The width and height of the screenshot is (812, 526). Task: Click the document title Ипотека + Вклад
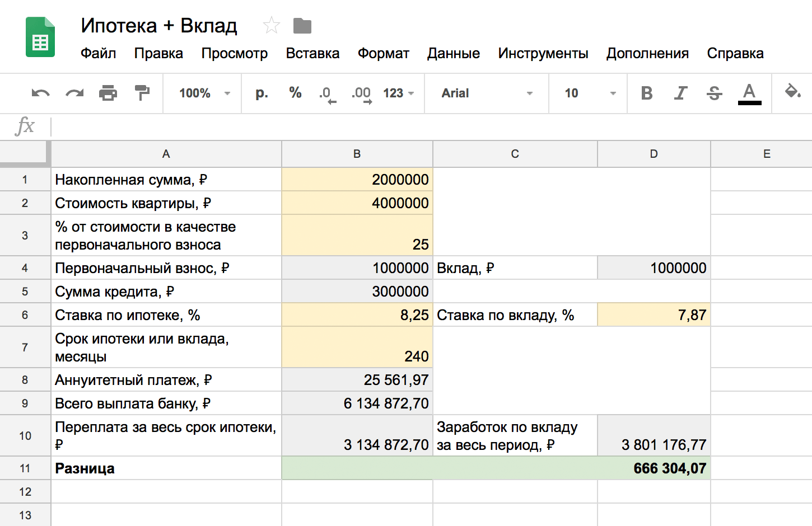point(159,26)
